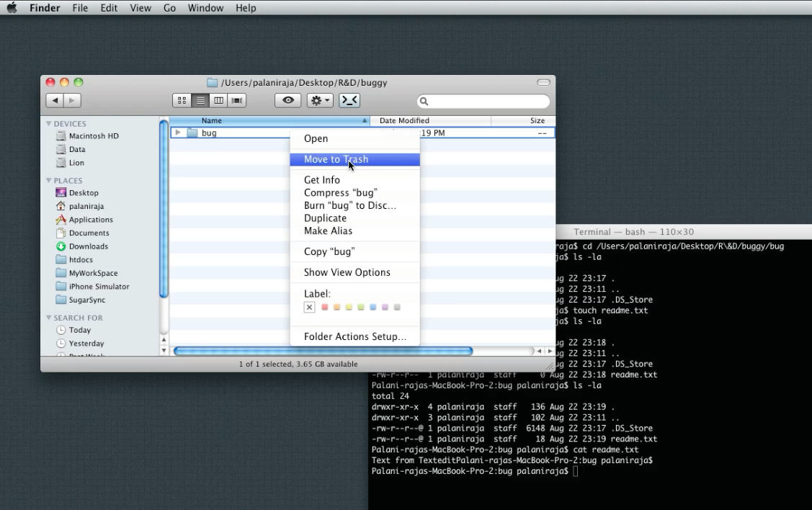Image resolution: width=812 pixels, height=510 pixels.
Task: Click the open-in-Terminal toolbar icon
Action: coord(349,100)
